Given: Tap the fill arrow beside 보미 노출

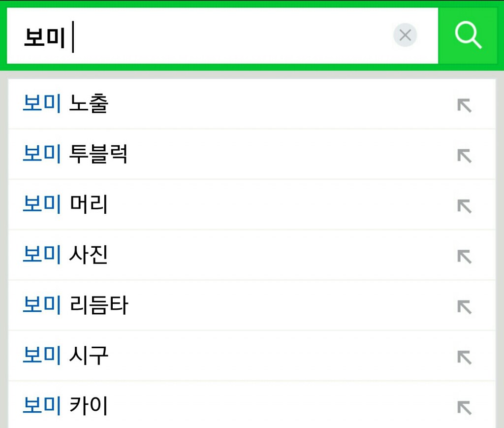Looking at the screenshot, I should pos(464,105).
